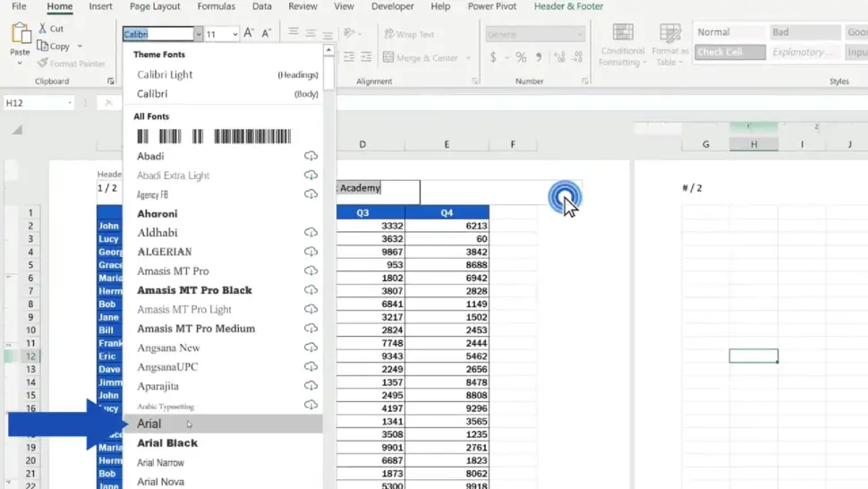Image resolution: width=868 pixels, height=489 pixels.
Task: Select the Arial Black font
Action: coord(223,443)
